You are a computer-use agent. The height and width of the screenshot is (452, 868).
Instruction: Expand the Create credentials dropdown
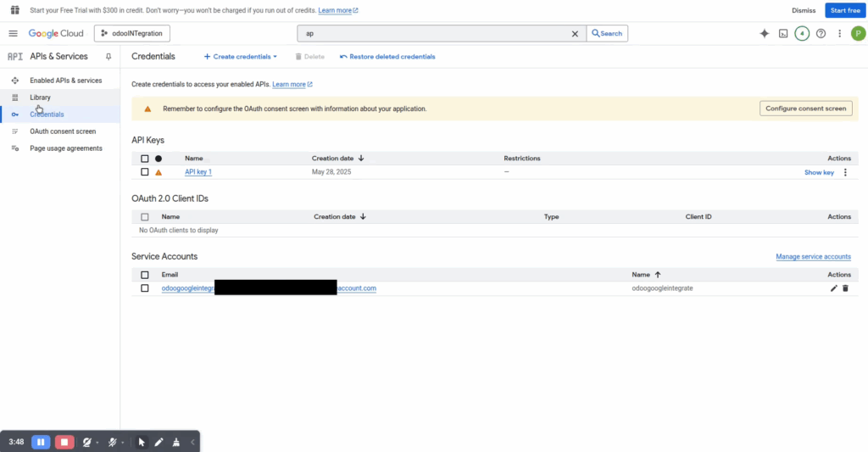[240, 57]
